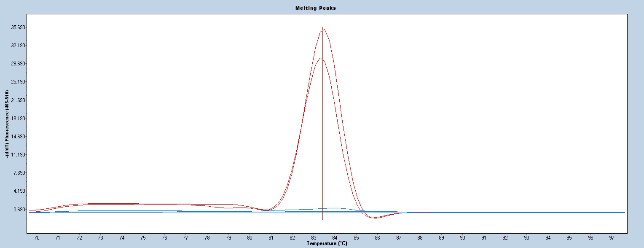Image resolution: width=644 pixels, height=248 pixels.
Task: Click the 28.690 y-axis tick label
Action: [19, 64]
